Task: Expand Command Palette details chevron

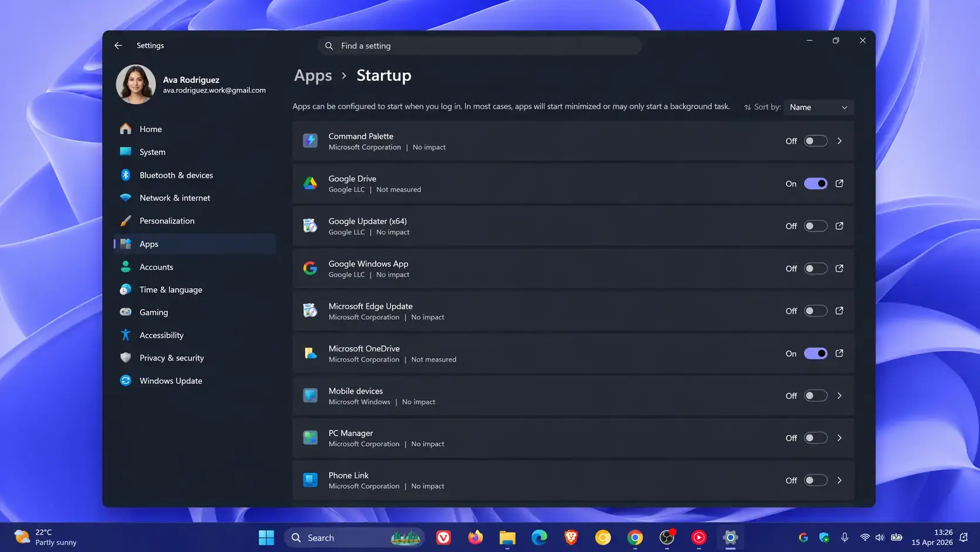Action: tap(839, 141)
